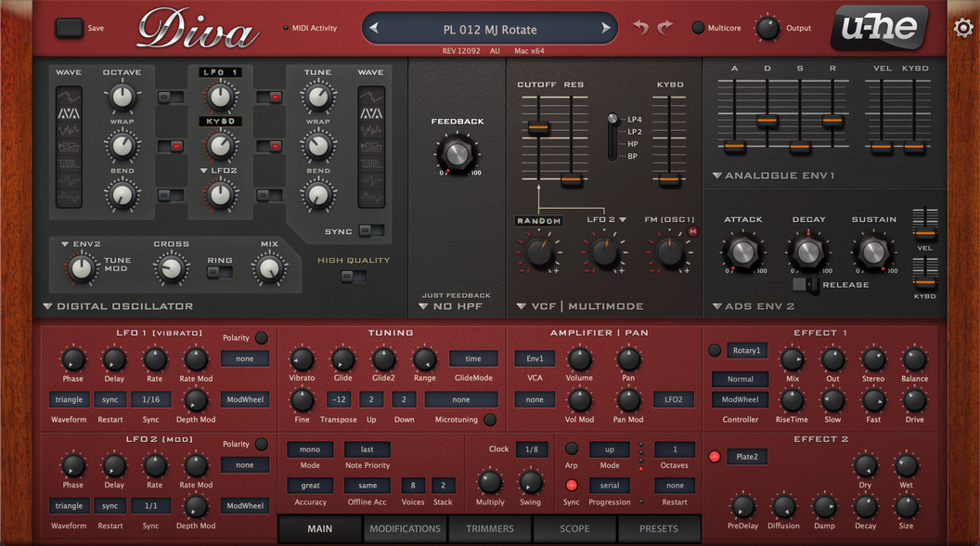Click the ADS Env 2 Attack knob

tap(742, 252)
